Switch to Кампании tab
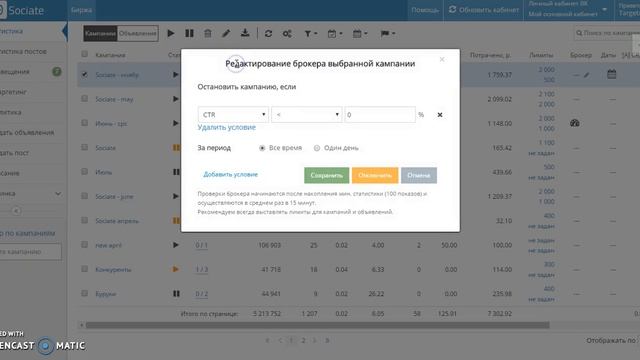This screenshot has width=640, height=360. tap(100, 33)
